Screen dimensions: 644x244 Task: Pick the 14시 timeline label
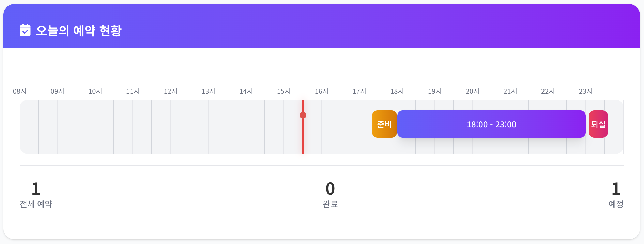click(x=246, y=91)
